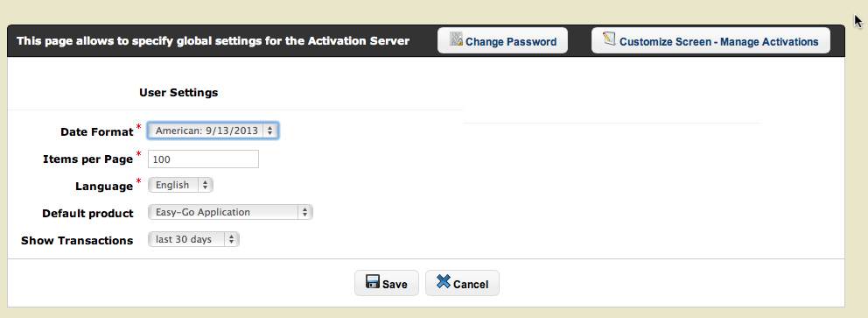Click the floppy disk Save icon
This screenshot has height=318, width=868.
coord(373,281)
